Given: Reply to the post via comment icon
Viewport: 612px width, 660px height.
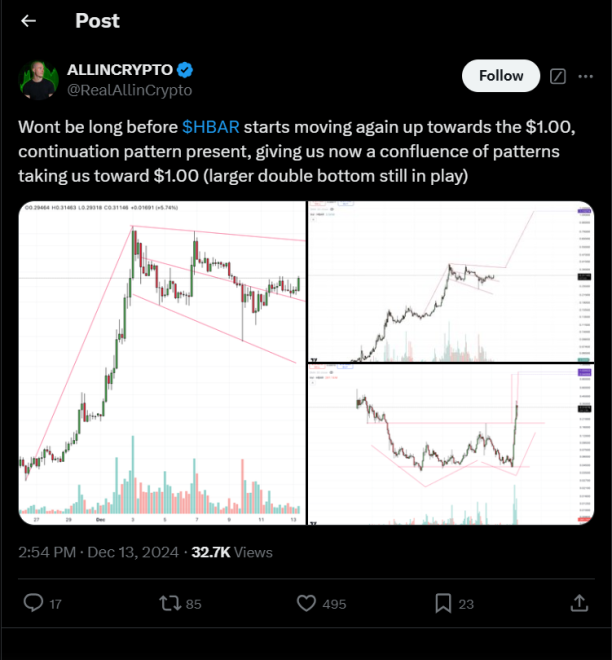Looking at the screenshot, I should tap(33, 603).
